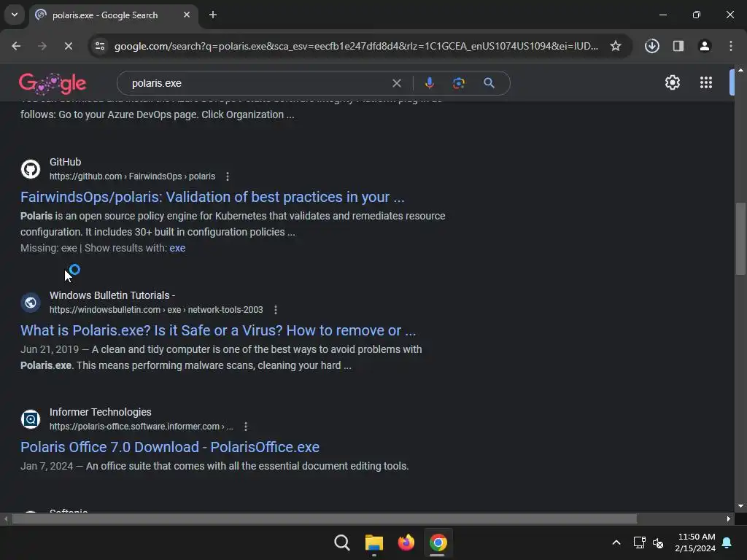The width and height of the screenshot is (747, 560).
Task: Click the GitHub site name text
Action: pos(65,163)
